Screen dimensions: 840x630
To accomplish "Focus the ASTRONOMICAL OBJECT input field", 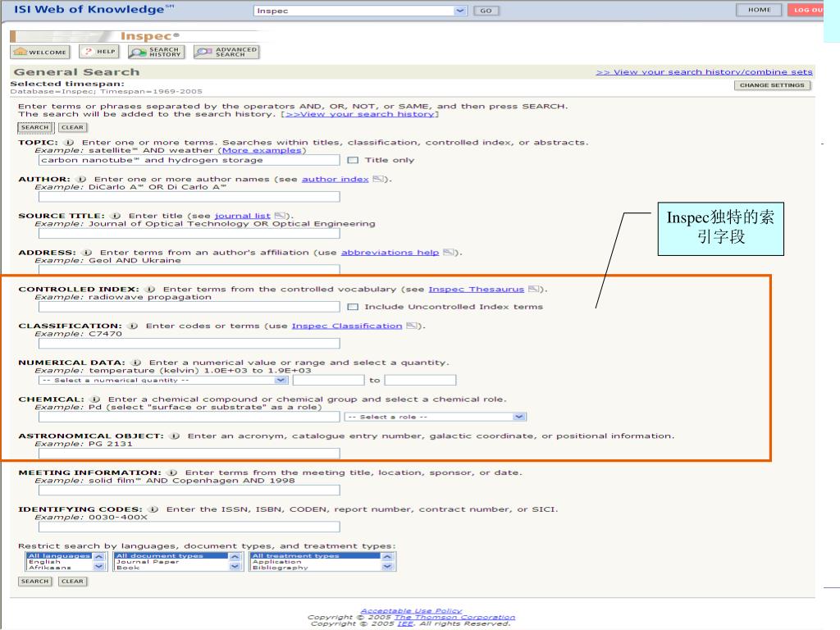I will pyautogui.click(x=189, y=454).
